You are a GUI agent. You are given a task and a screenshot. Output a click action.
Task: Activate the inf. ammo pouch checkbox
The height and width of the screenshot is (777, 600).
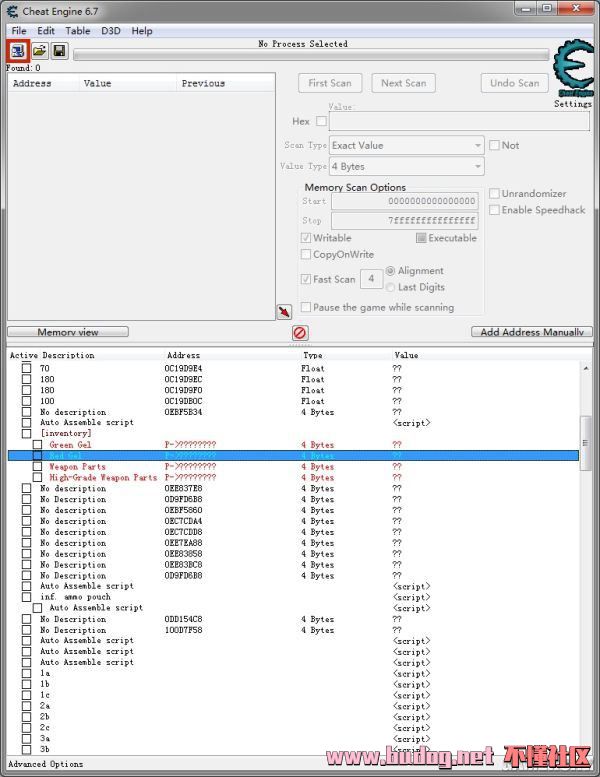27,597
